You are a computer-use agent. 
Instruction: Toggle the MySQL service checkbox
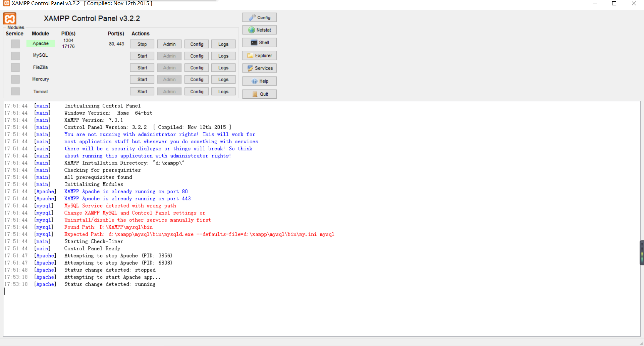[15, 56]
